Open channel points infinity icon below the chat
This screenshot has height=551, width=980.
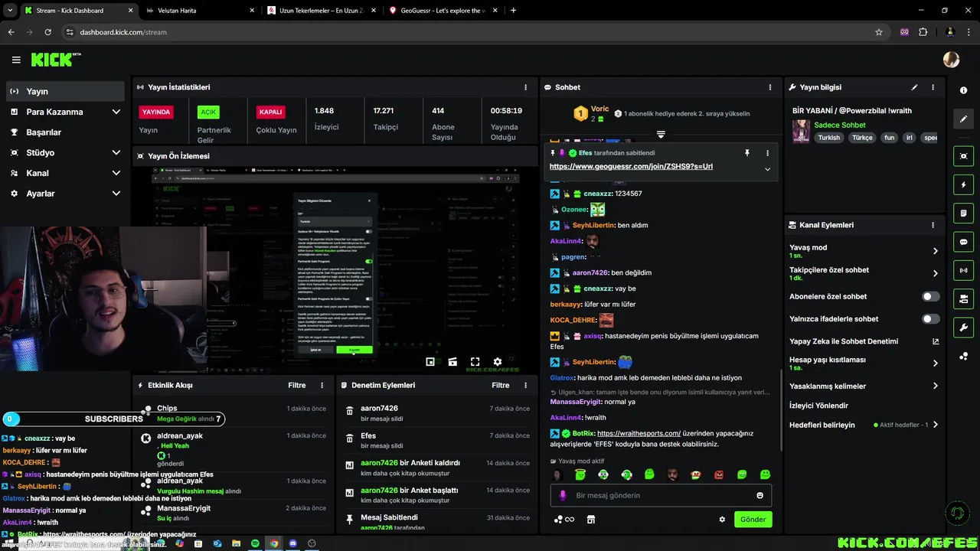[x=564, y=520]
